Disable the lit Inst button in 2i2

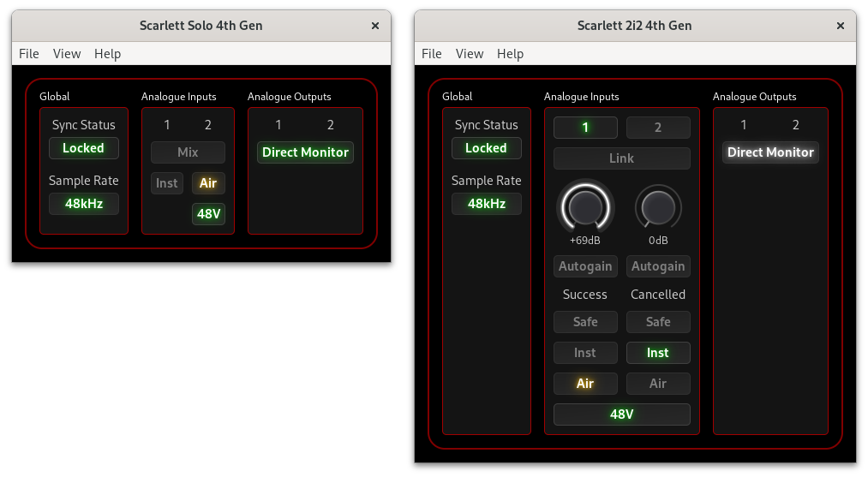tap(658, 353)
